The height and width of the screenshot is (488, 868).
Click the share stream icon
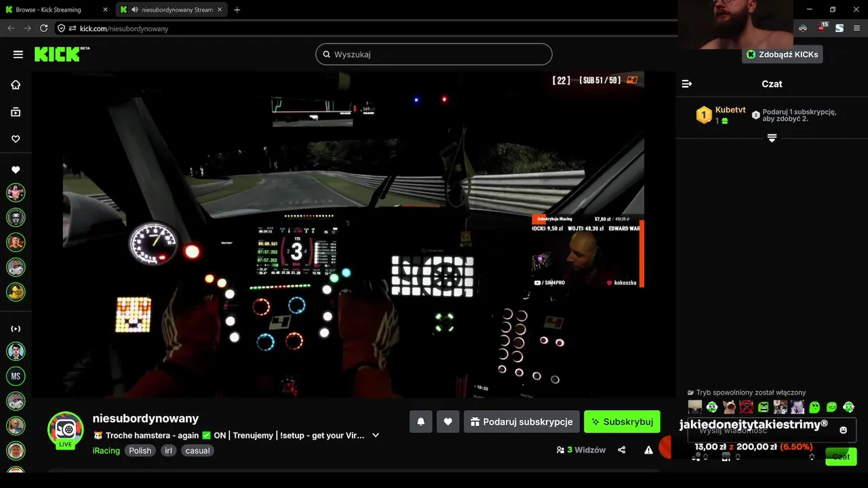coord(622,450)
